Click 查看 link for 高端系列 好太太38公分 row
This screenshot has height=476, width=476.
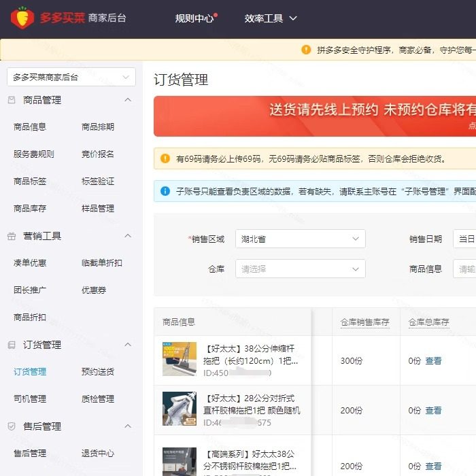tap(433, 466)
